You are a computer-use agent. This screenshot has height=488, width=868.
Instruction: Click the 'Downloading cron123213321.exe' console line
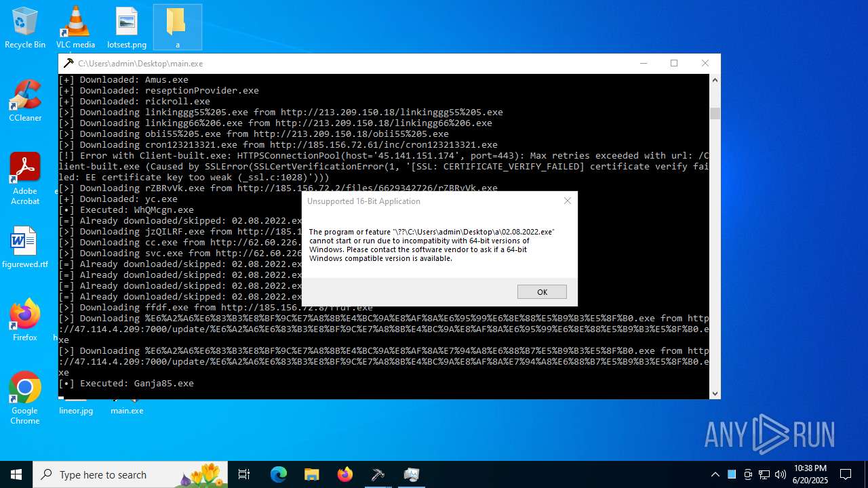click(278, 144)
